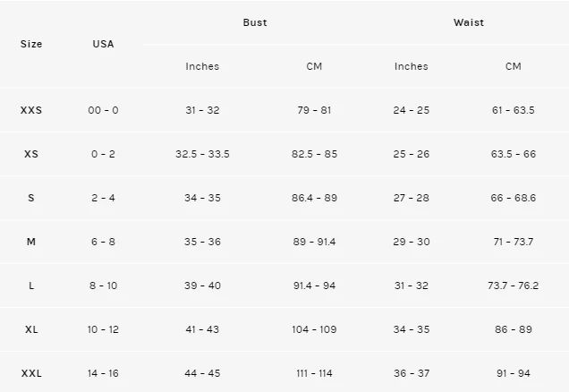Click the M size row label
Viewport: 569px width, 392px height.
[x=31, y=242]
